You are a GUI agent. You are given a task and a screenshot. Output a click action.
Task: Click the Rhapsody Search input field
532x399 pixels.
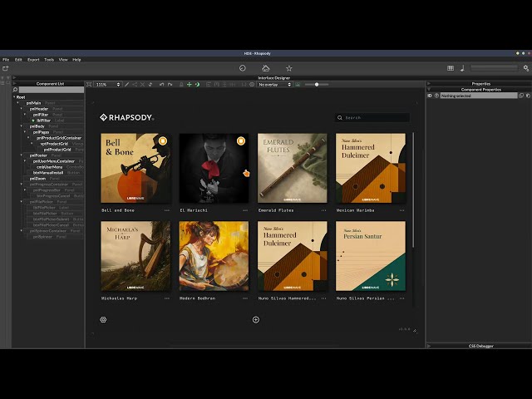click(x=372, y=118)
